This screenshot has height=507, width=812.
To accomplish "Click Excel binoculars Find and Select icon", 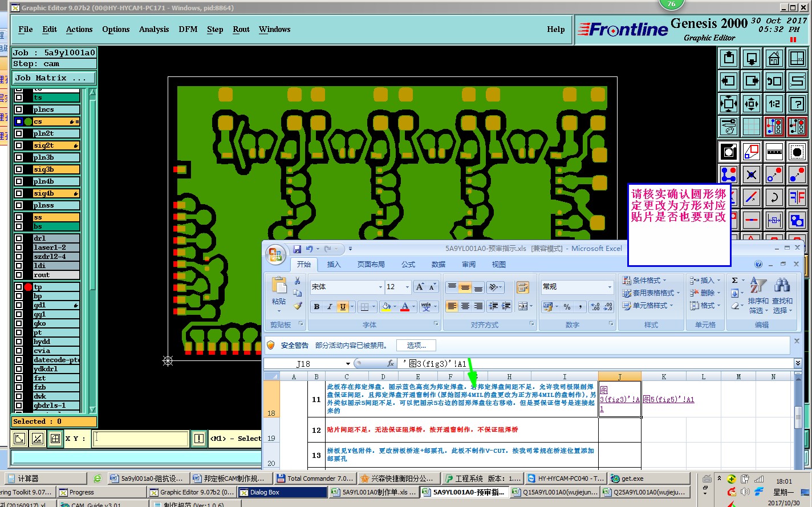I will pyautogui.click(x=782, y=285).
